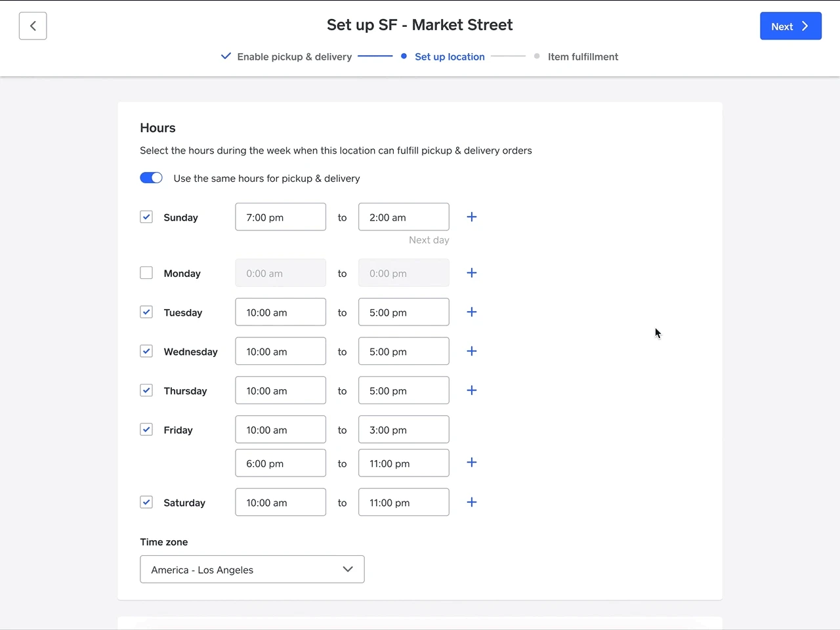Viewport: 840px width, 630px height.
Task: Add a third hours range for Friday
Action: point(472,463)
